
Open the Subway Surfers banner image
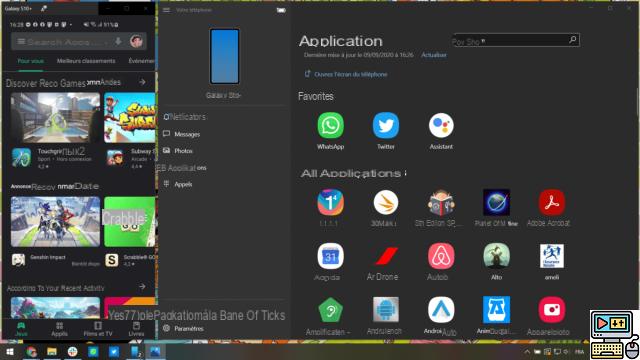(x=130, y=118)
